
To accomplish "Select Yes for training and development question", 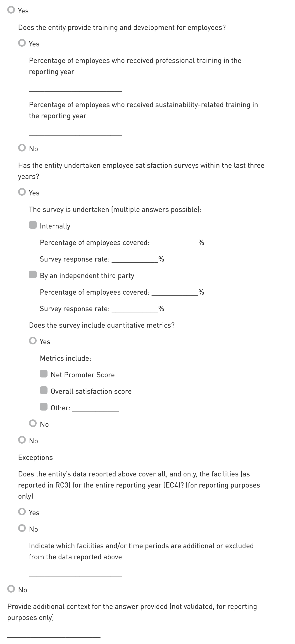I will [x=22, y=43].
